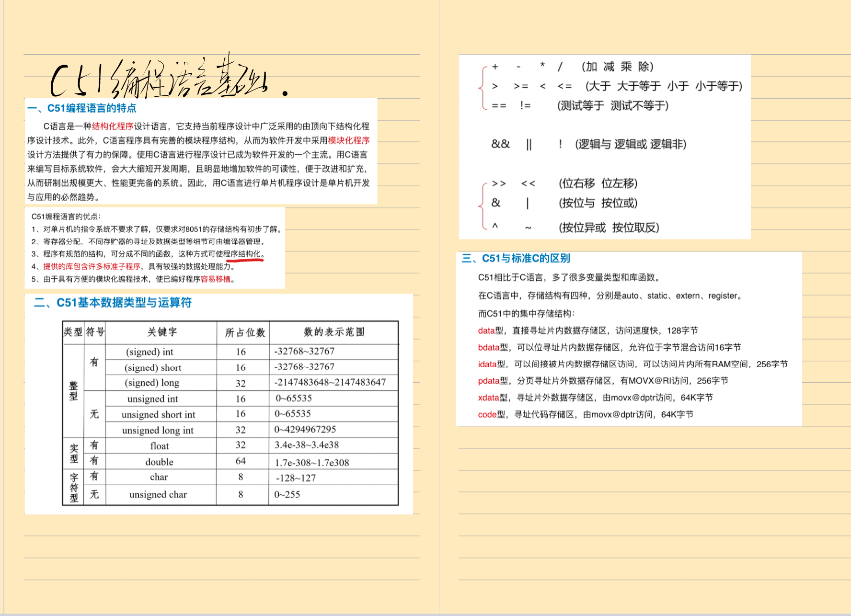The width and height of the screenshot is (851, 616).
Task: Click table header 类型
Action: pyautogui.click(x=73, y=332)
